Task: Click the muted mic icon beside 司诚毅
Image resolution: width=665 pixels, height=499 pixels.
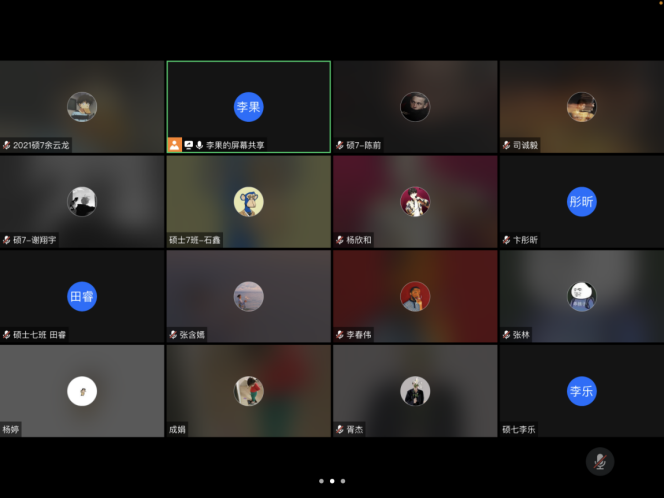Action: pos(506,145)
